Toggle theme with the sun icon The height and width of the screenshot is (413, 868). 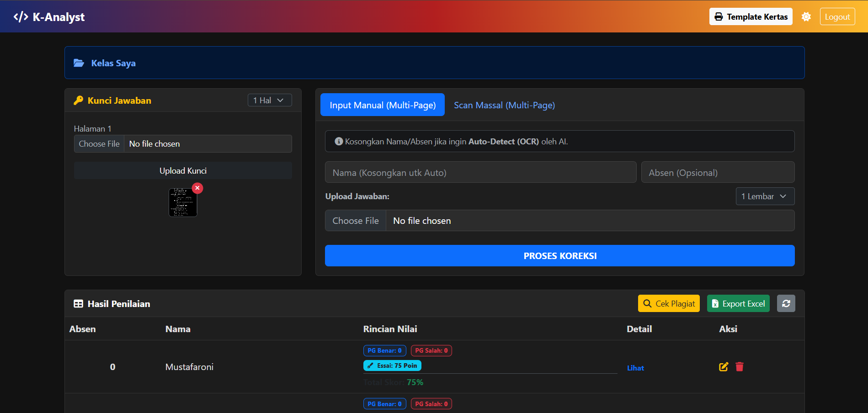[x=806, y=17]
